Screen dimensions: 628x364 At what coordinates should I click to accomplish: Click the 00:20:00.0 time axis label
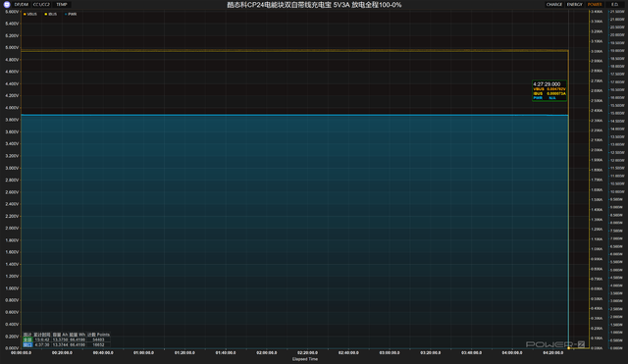(x=62, y=353)
